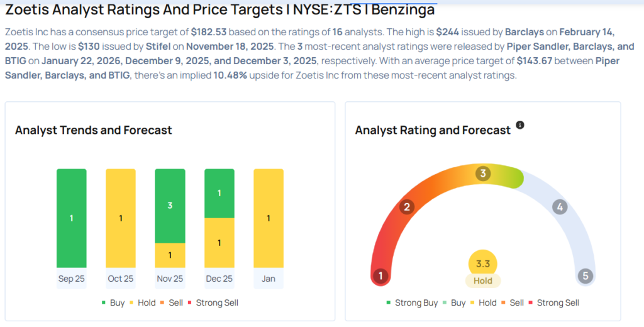Click gauge marker number 2
This screenshot has width=644, height=327.
click(x=407, y=207)
